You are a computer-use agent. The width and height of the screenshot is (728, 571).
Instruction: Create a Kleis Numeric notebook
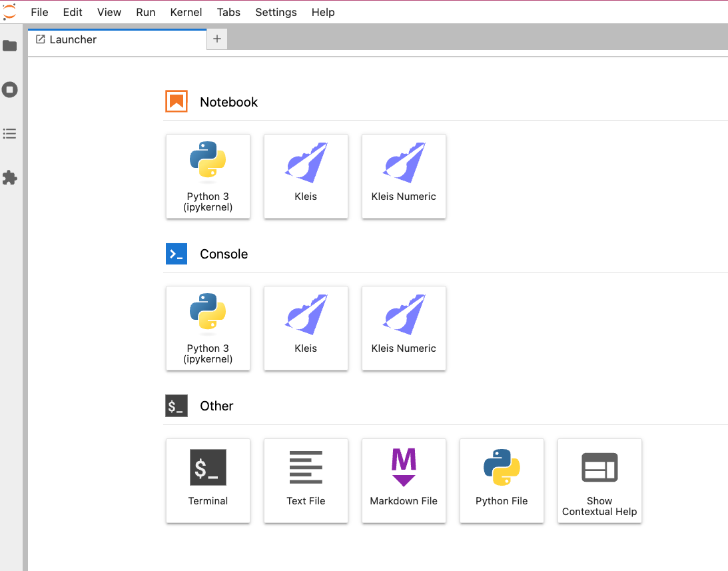point(404,177)
